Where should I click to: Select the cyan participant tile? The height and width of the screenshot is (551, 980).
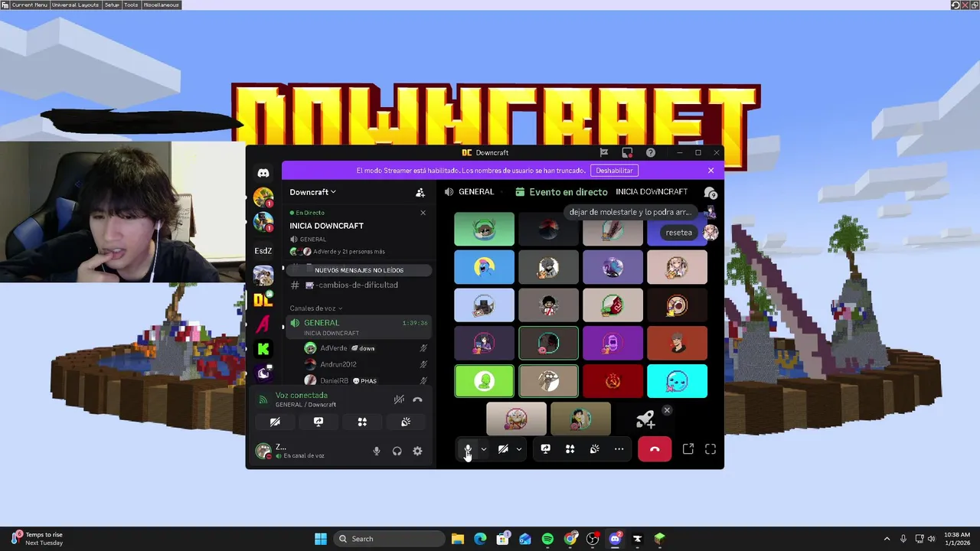(x=677, y=381)
